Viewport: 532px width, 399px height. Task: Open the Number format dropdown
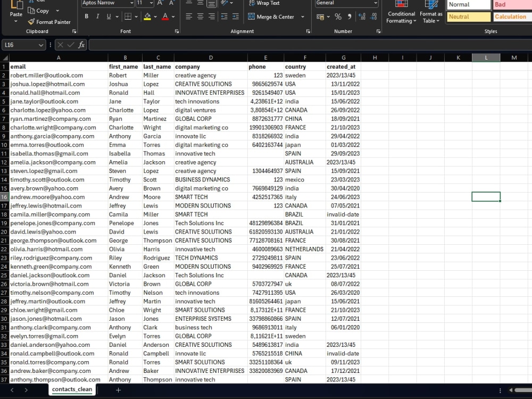(375, 3)
